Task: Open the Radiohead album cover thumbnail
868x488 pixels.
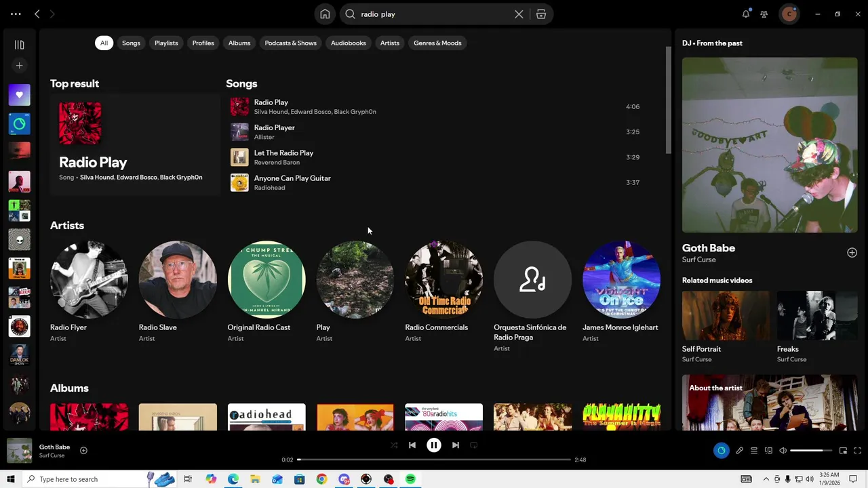Action: (x=267, y=417)
